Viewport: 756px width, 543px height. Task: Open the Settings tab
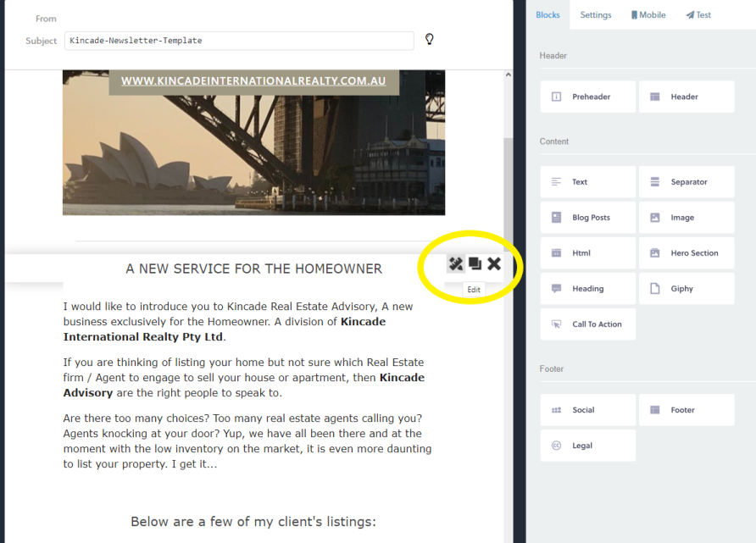[596, 15]
